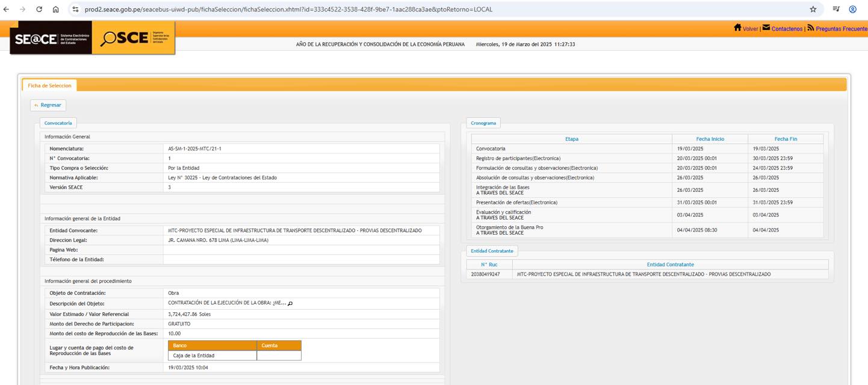Select the Ficha de Seleccion tab

coord(49,85)
